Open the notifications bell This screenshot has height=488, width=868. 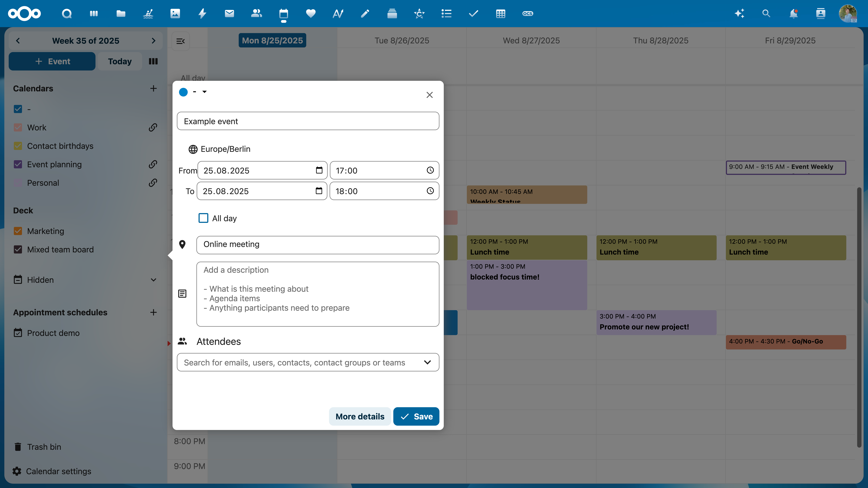point(794,13)
